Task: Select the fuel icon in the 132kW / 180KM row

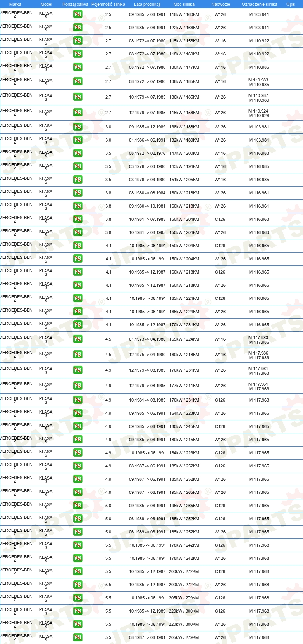Action: pos(77,140)
